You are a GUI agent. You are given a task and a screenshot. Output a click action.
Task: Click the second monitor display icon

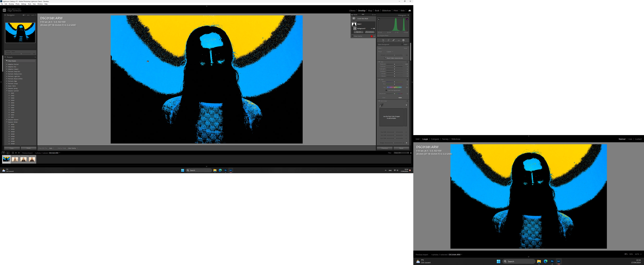[x=8, y=153]
